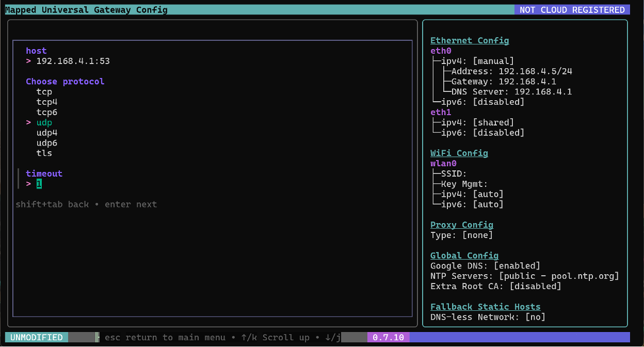Click the host field containing 192.168.4.1:53
Image resolution: width=644 pixels, height=347 pixels.
[73, 61]
